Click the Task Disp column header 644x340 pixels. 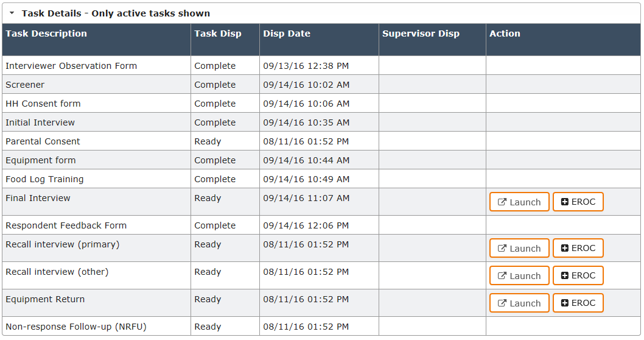point(218,34)
